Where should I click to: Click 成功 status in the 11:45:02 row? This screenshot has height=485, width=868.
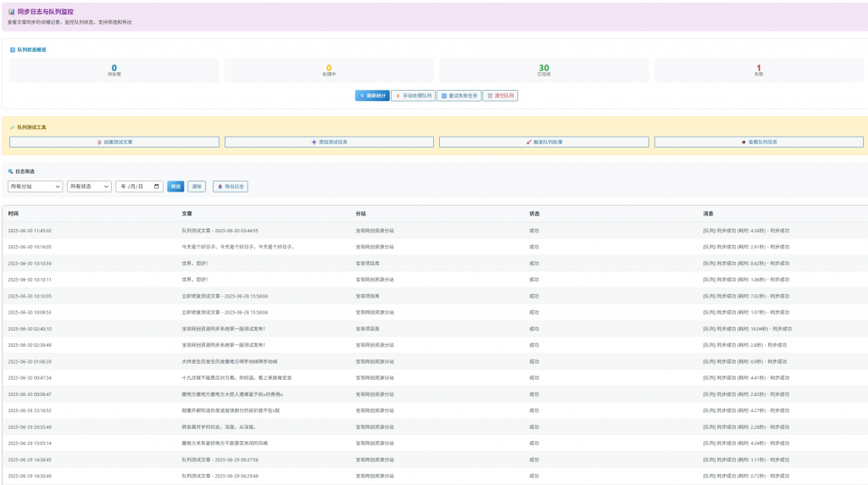pyautogui.click(x=534, y=231)
